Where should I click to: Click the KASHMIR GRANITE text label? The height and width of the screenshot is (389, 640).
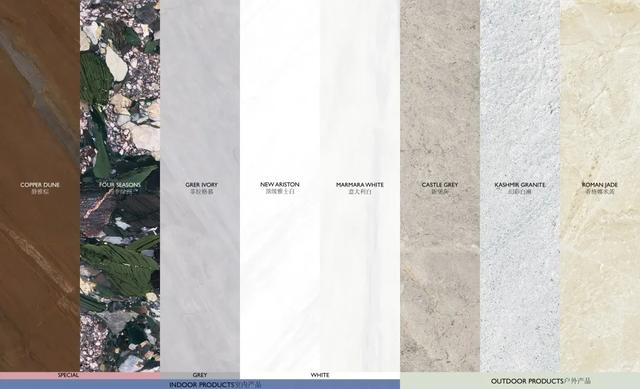coord(520,185)
